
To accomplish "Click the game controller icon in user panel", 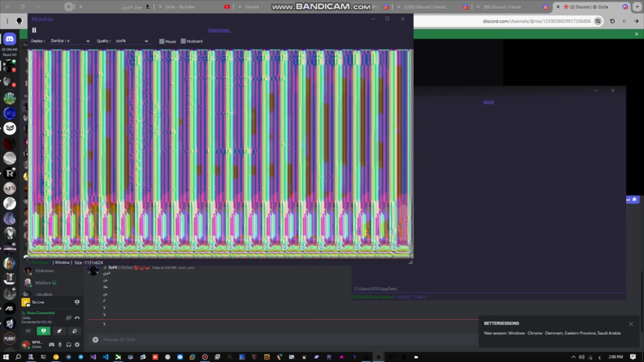I will coord(51,344).
